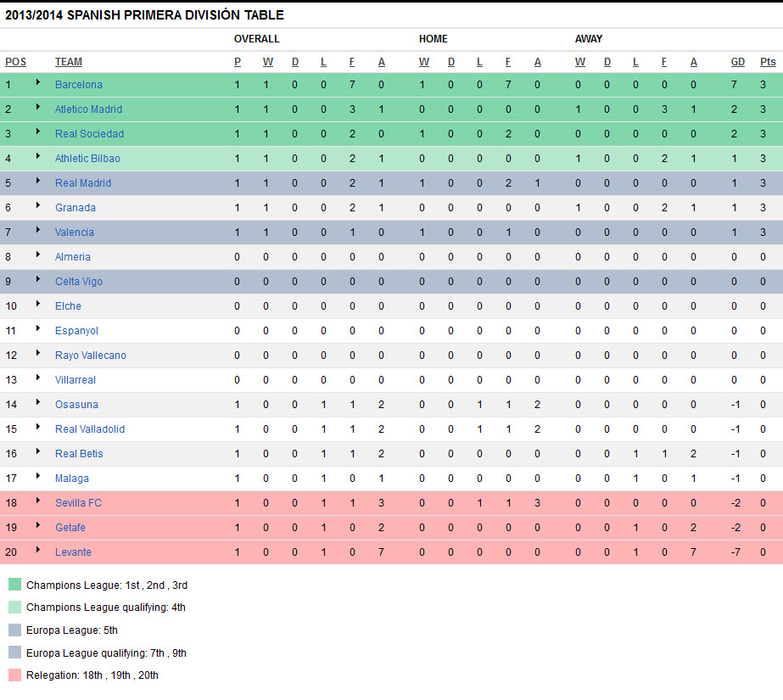Go to the Malaga team page
This screenshot has height=700, width=783.
tap(72, 479)
